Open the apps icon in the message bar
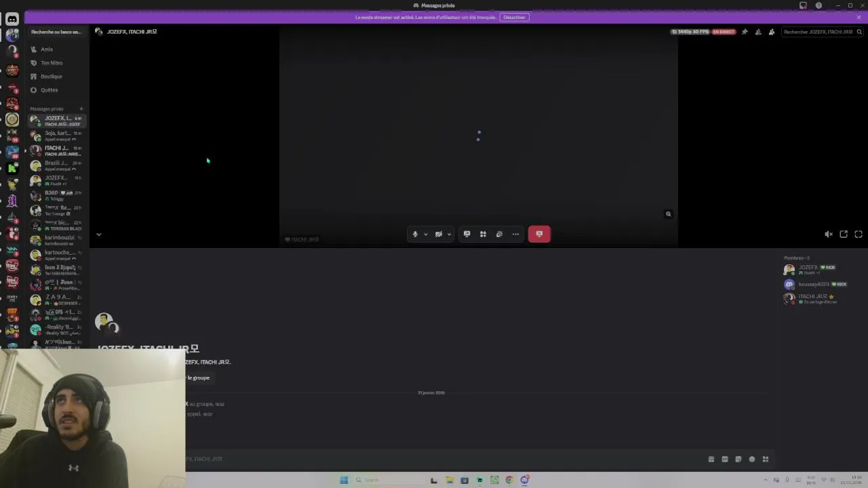Viewport: 868px width, 488px height. (766, 460)
